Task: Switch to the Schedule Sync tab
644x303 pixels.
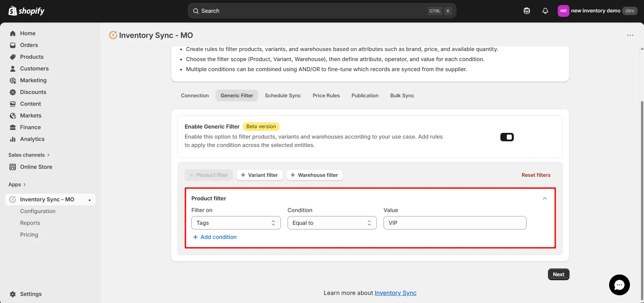Action: point(282,95)
